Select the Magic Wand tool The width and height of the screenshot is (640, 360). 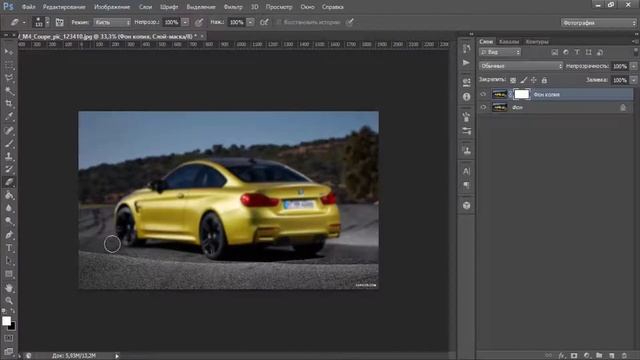pos(9,91)
